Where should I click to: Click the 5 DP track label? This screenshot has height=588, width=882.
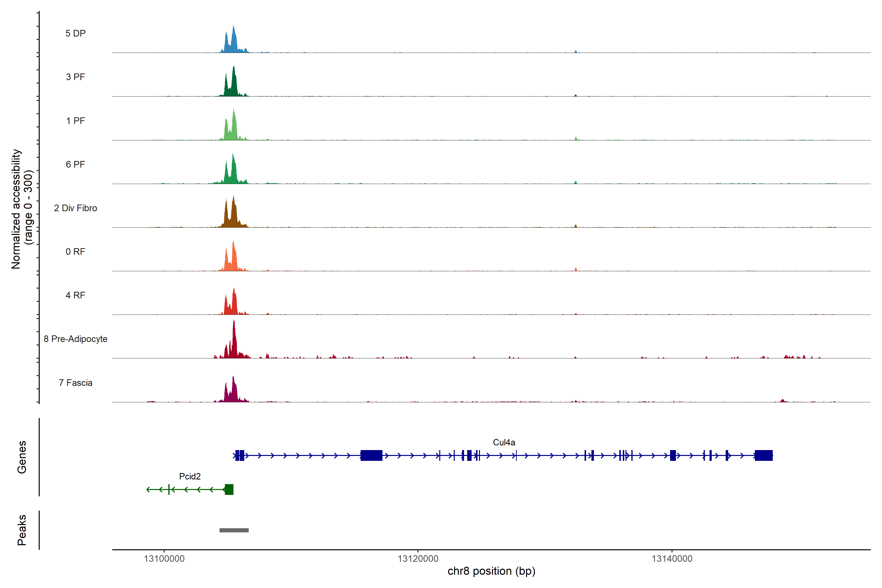click(x=75, y=33)
